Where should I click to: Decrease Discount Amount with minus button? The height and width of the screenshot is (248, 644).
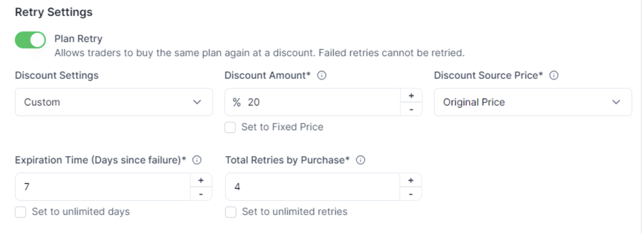click(411, 109)
